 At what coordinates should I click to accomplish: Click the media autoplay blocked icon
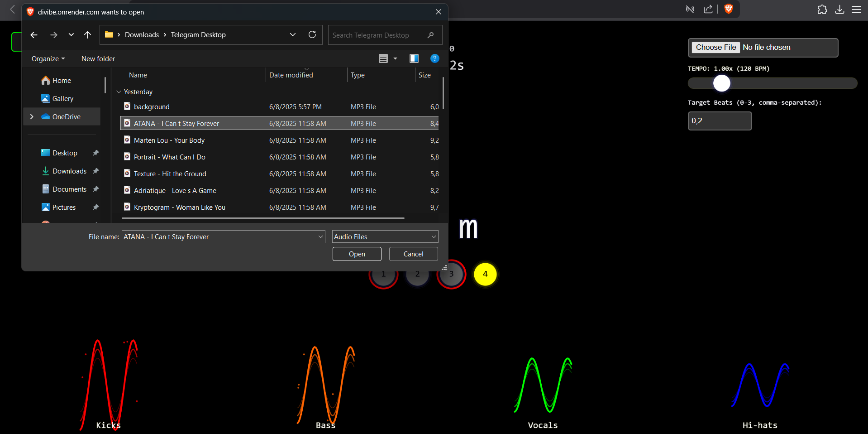tap(690, 9)
